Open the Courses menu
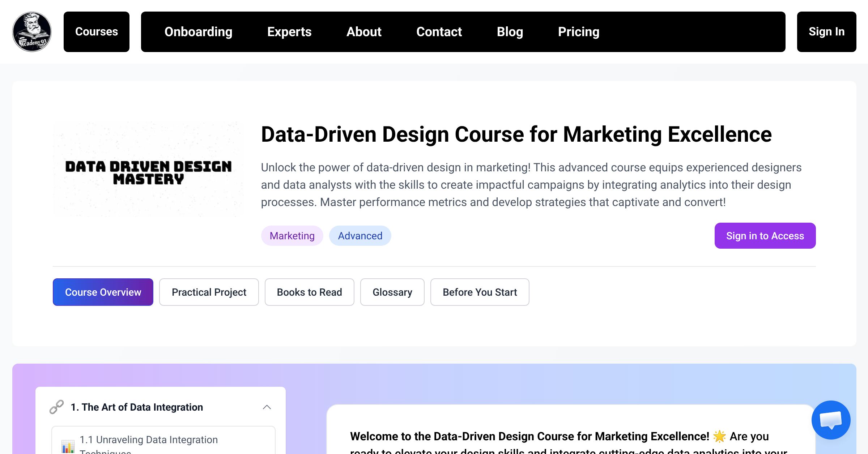The width and height of the screenshot is (868, 454). [97, 32]
